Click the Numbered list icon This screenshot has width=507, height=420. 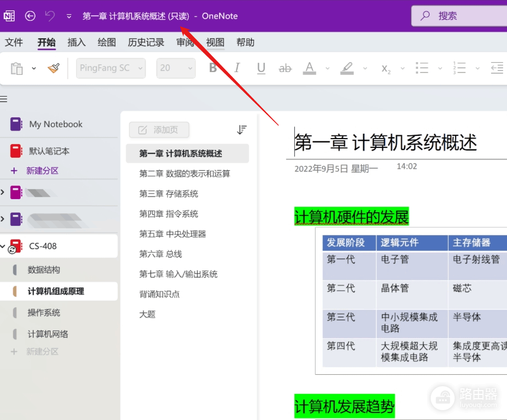tap(460, 68)
